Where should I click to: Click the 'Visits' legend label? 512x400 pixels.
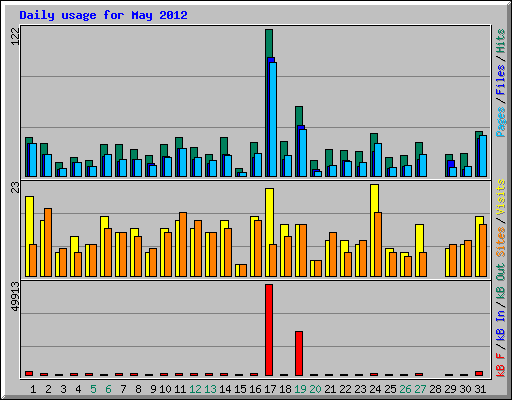coord(501,197)
